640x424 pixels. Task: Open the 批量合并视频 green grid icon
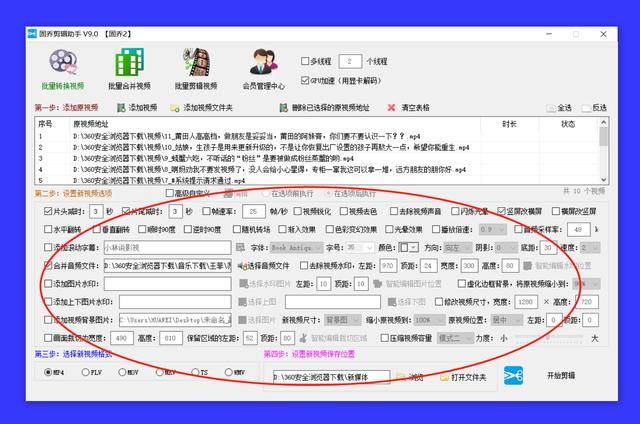click(129, 62)
